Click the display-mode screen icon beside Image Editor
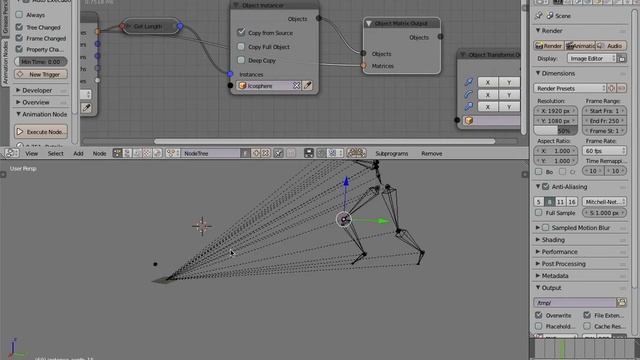 point(621,59)
